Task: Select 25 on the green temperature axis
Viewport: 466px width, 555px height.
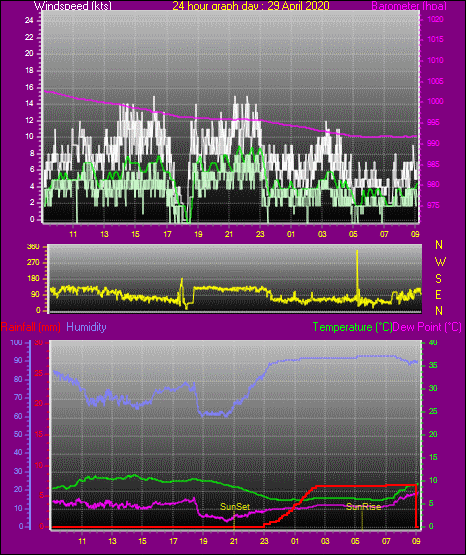Action: pos(433,412)
